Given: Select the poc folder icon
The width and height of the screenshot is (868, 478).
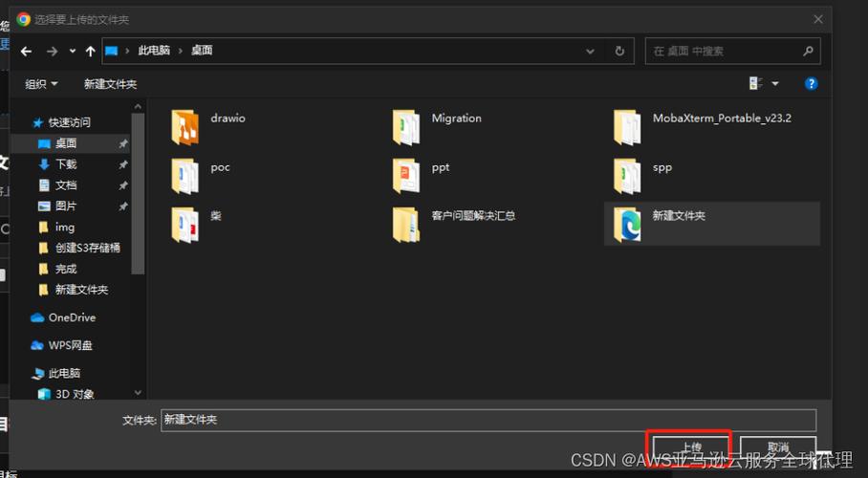Looking at the screenshot, I should click(184, 176).
